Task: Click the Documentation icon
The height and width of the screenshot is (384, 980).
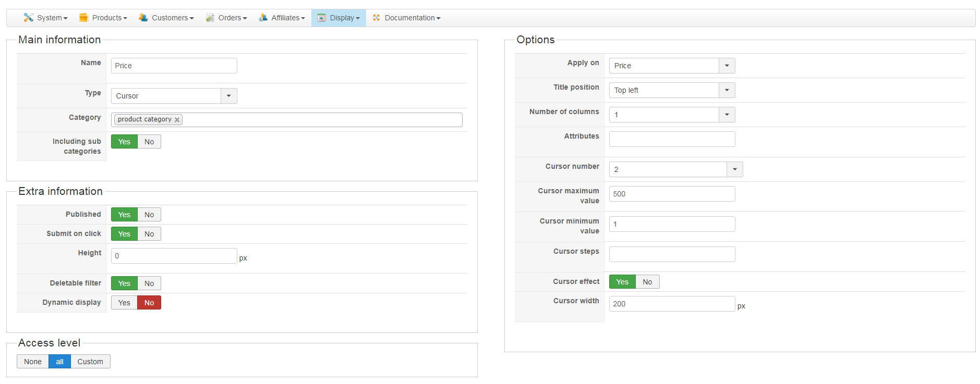Action: pos(377,18)
